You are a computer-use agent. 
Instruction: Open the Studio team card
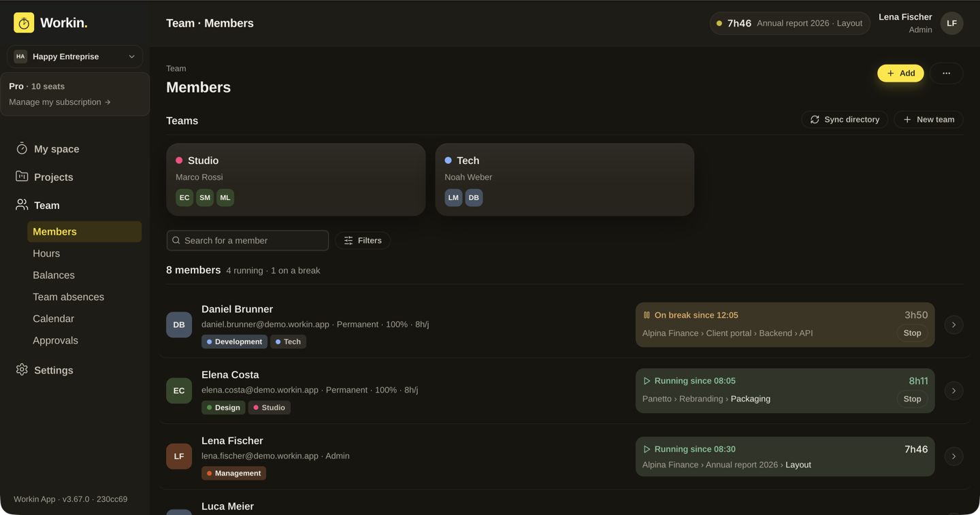tap(296, 180)
